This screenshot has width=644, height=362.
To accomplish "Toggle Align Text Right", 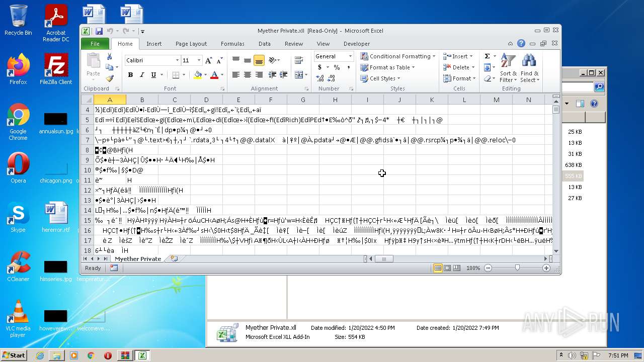I will tap(259, 75).
